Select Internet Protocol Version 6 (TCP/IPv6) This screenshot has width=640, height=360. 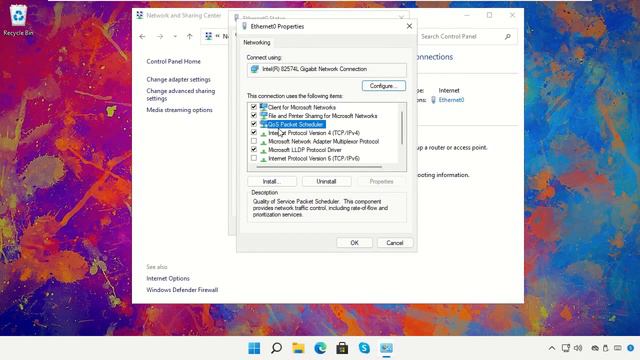[314, 158]
